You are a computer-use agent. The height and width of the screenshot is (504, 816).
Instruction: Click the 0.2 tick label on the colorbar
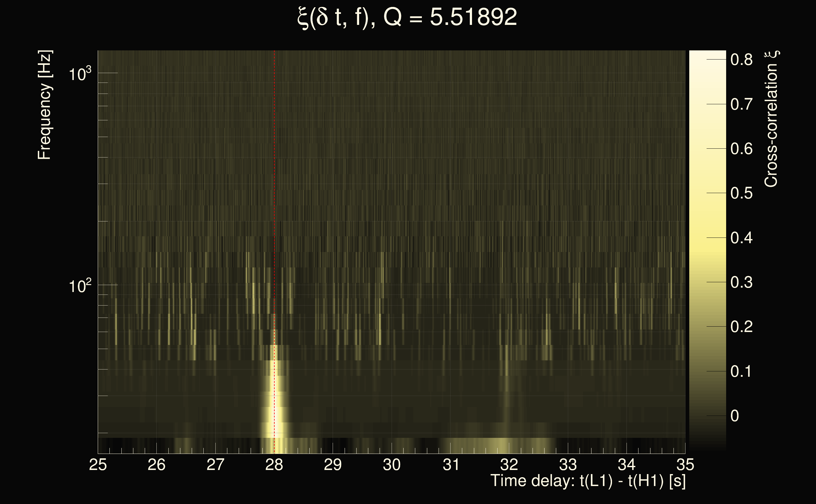point(741,327)
